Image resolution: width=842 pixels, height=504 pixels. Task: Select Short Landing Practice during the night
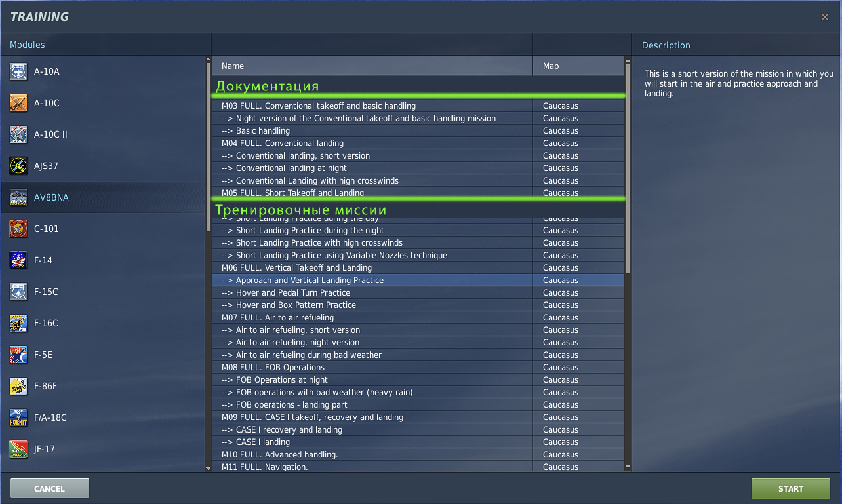(418, 230)
